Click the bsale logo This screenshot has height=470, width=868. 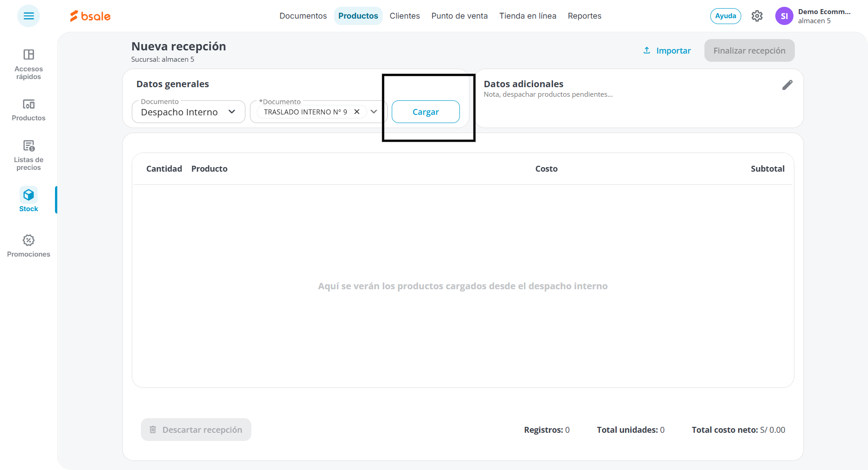coord(90,16)
